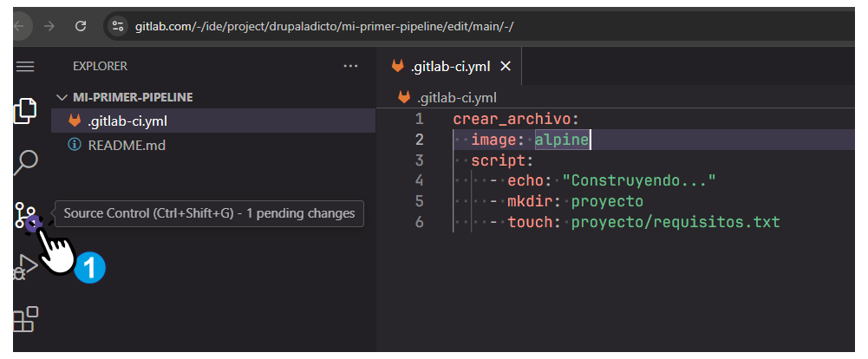Open the hamburger application menu
Image resolution: width=868 pixels, height=359 pixels.
(x=25, y=67)
